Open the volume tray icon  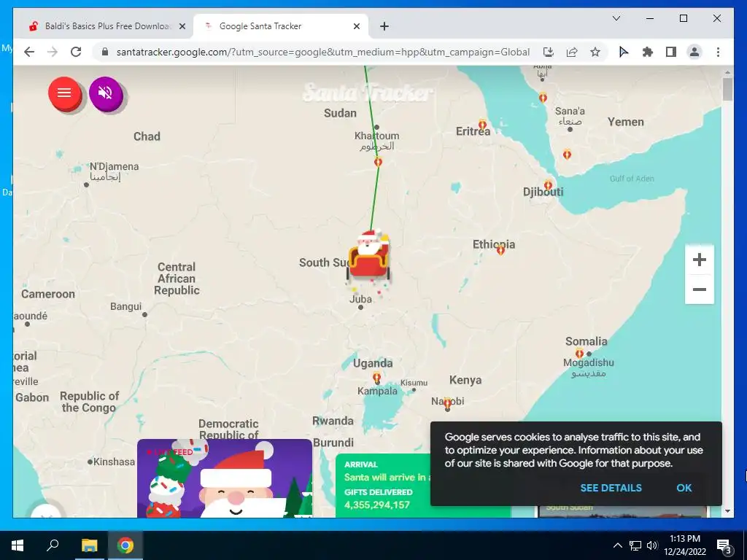pos(652,545)
